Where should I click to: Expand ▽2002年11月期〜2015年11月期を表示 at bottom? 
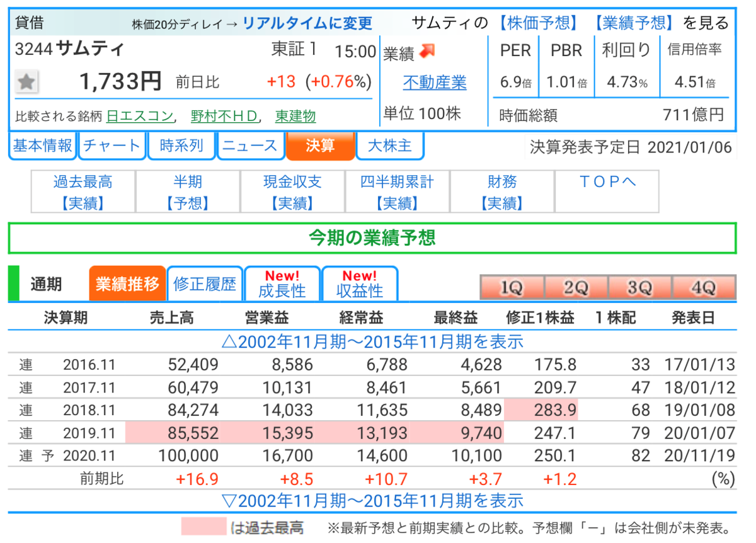coord(372,501)
